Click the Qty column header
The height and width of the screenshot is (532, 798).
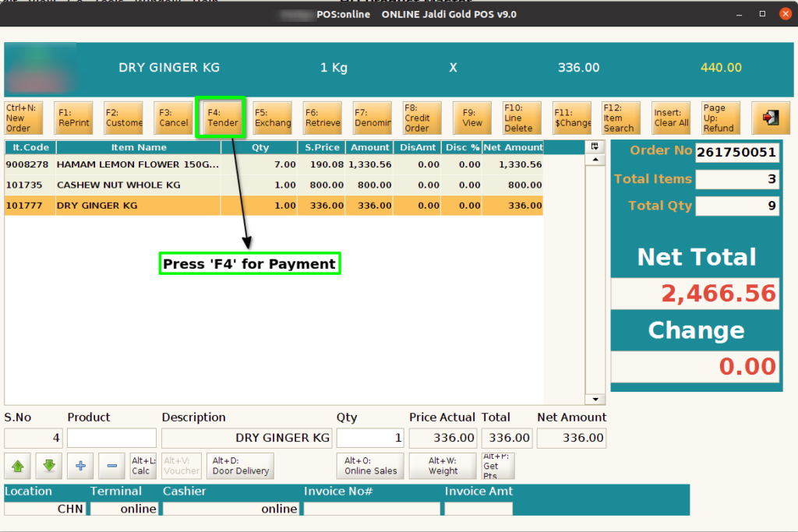pyautogui.click(x=260, y=147)
